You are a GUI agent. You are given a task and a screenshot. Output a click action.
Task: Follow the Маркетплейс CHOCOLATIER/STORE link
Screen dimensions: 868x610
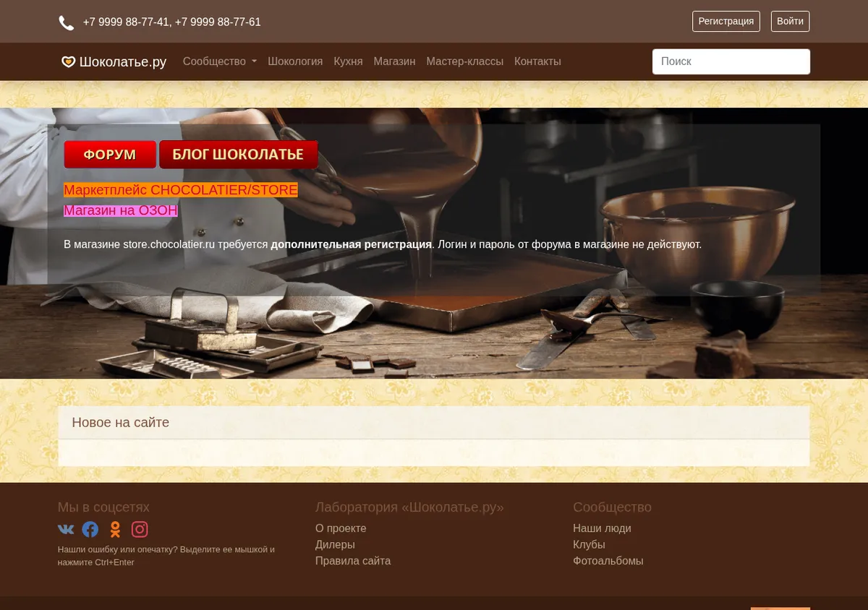click(x=181, y=190)
